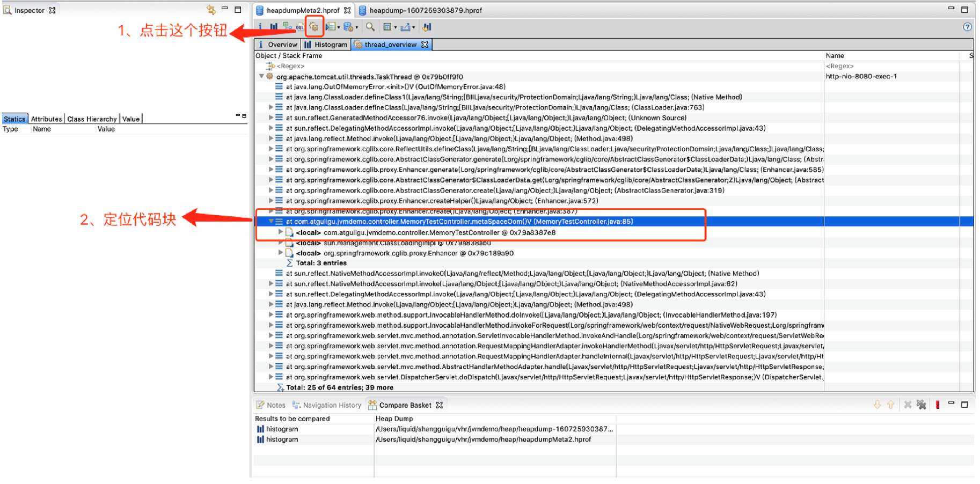This screenshot has width=980, height=484.
Task: Open the export dropdown arrow
Action: 413,27
